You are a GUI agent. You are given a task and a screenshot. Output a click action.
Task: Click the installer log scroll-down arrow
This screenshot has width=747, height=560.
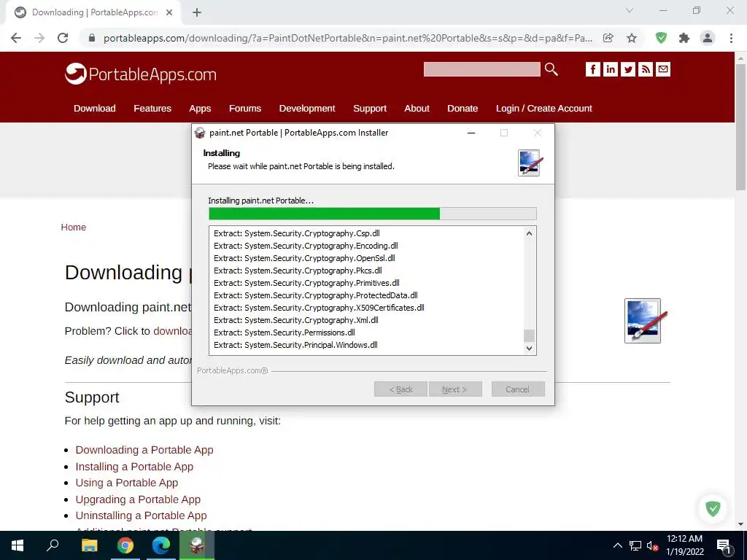tap(529, 348)
